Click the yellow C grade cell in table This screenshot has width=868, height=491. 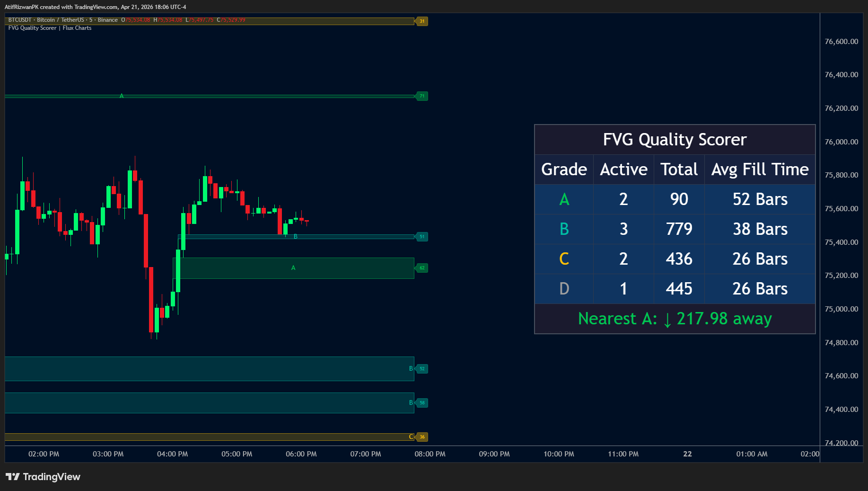tap(564, 259)
